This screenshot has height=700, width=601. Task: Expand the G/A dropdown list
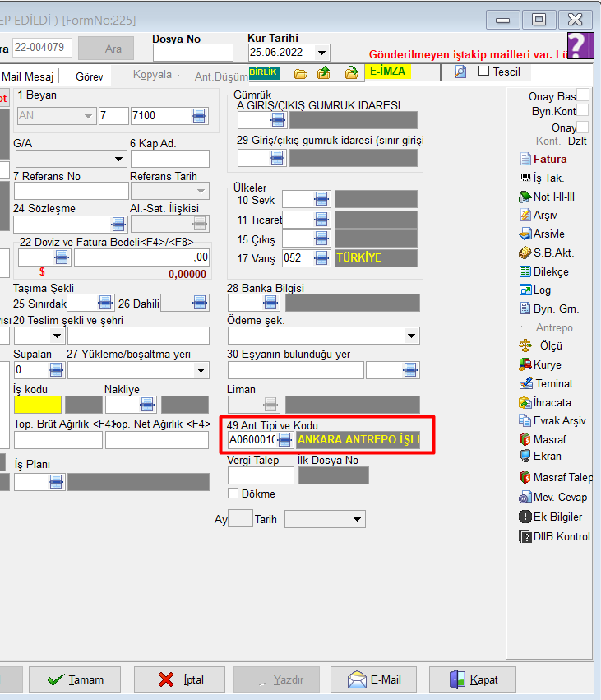tap(118, 159)
